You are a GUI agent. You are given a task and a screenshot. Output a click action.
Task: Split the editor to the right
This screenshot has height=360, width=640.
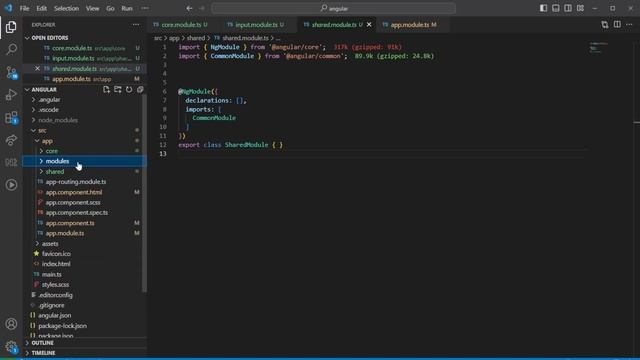(x=617, y=25)
